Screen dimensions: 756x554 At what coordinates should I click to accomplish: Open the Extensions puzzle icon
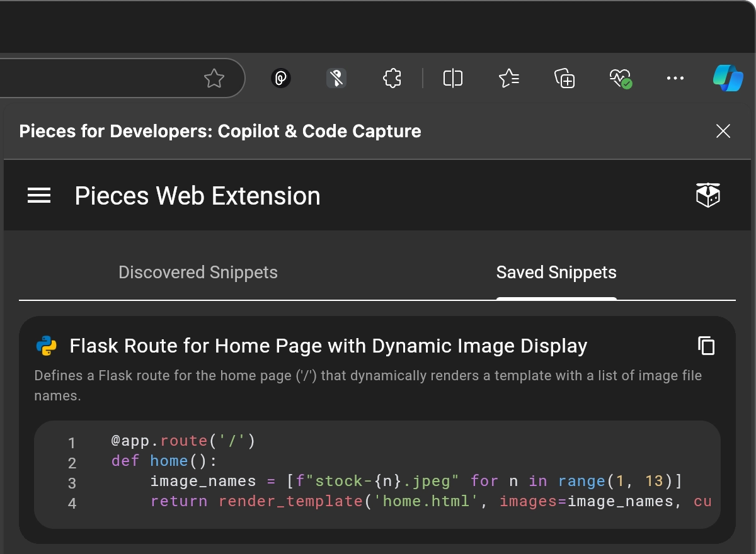(x=391, y=78)
